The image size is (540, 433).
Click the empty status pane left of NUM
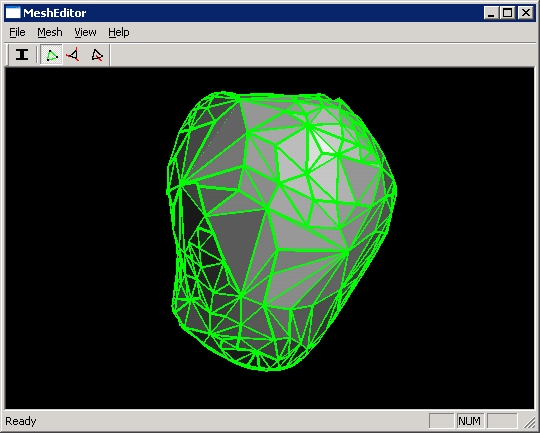441,421
